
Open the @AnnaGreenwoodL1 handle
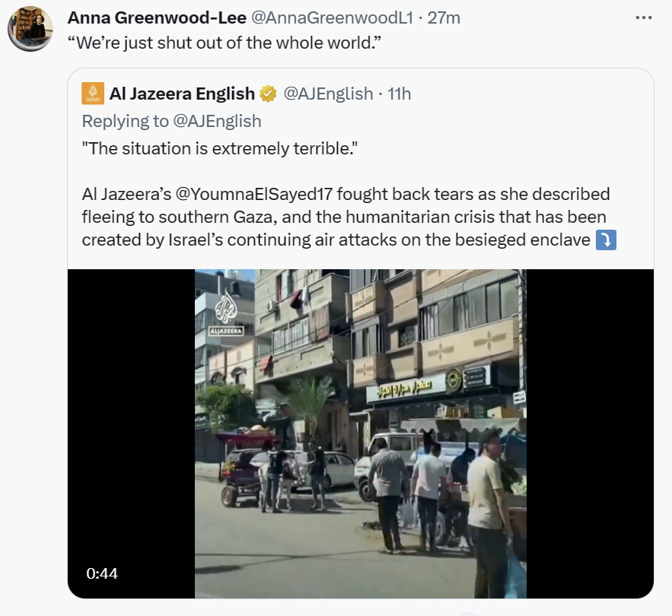332,18
